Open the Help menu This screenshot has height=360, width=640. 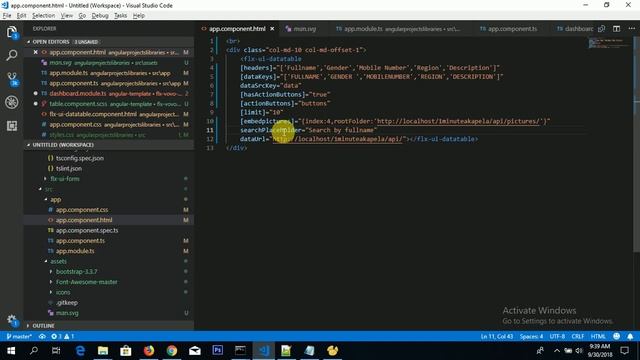138,16
